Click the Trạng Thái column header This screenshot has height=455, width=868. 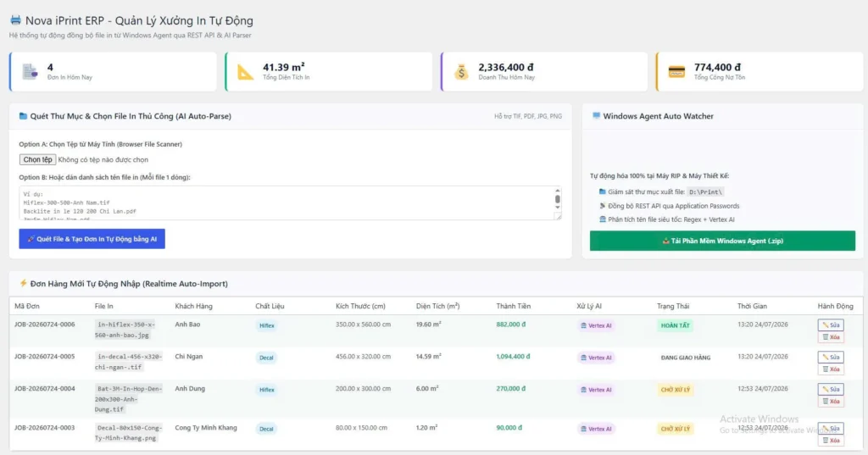(x=673, y=306)
